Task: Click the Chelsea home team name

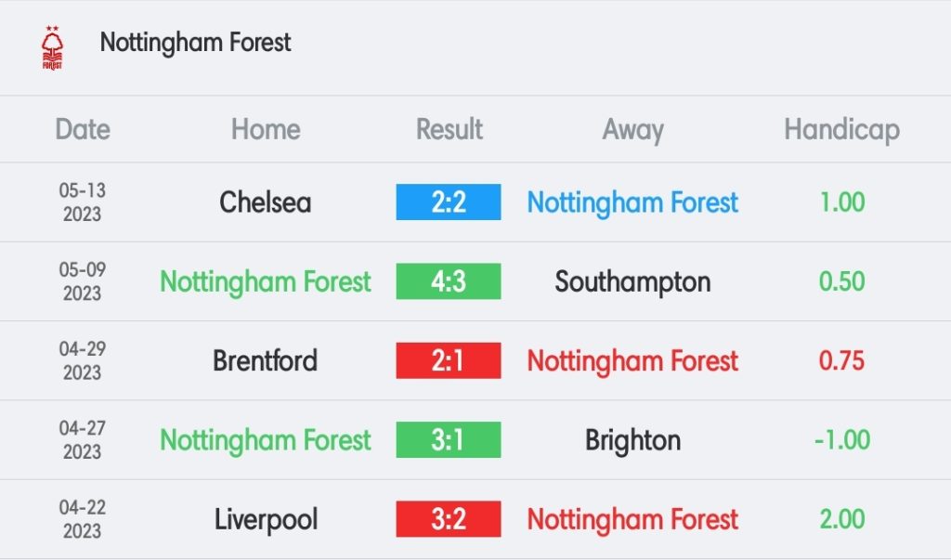Action: pyautogui.click(x=265, y=202)
